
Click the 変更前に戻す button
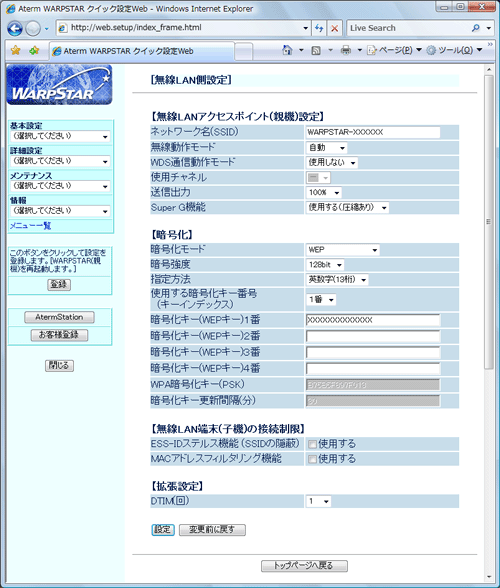[212, 530]
